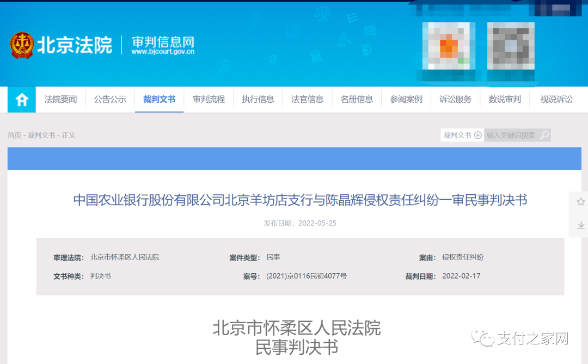Click the 首页 breadcrumb link
Viewport: 588px width, 364px height.
point(14,135)
